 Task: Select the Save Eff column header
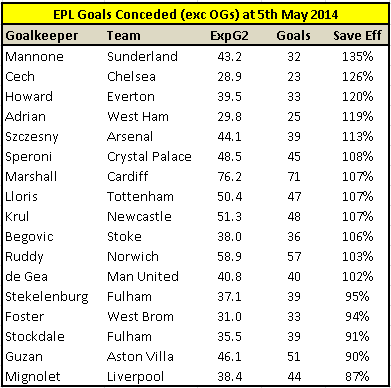[x=357, y=35]
